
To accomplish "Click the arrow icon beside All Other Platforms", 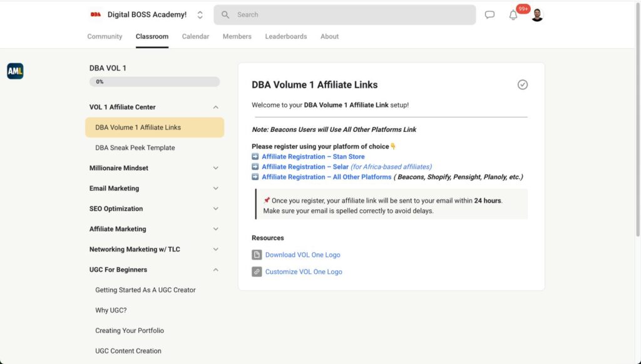I will pyautogui.click(x=255, y=177).
